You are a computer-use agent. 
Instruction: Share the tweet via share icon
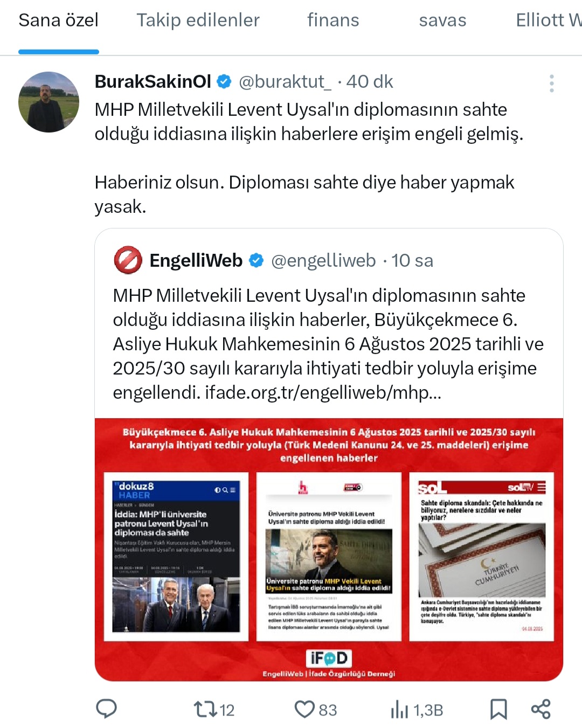coord(541,709)
